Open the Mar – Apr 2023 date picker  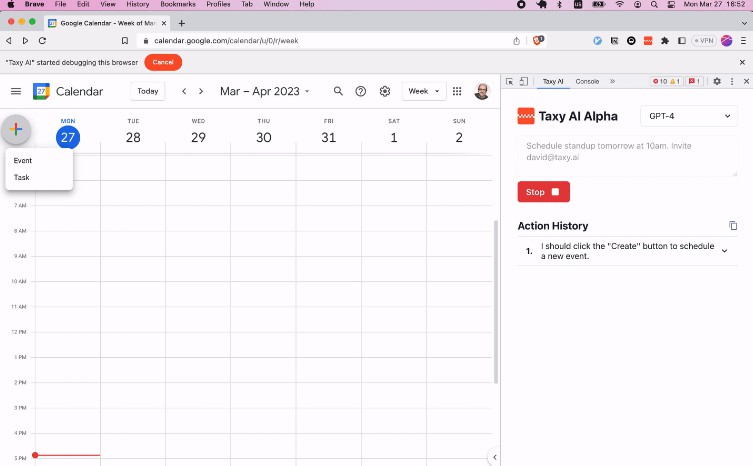[265, 91]
